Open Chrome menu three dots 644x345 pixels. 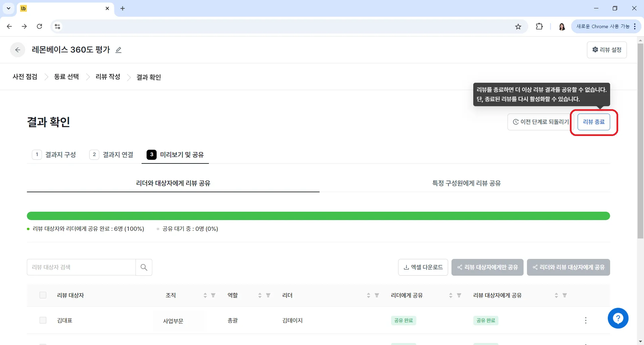pos(635,26)
